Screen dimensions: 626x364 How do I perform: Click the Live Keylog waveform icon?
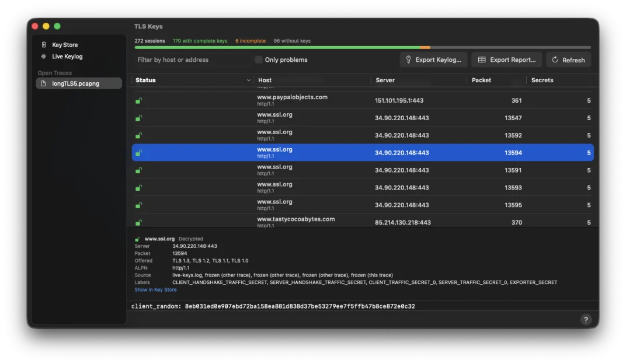(x=44, y=56)
